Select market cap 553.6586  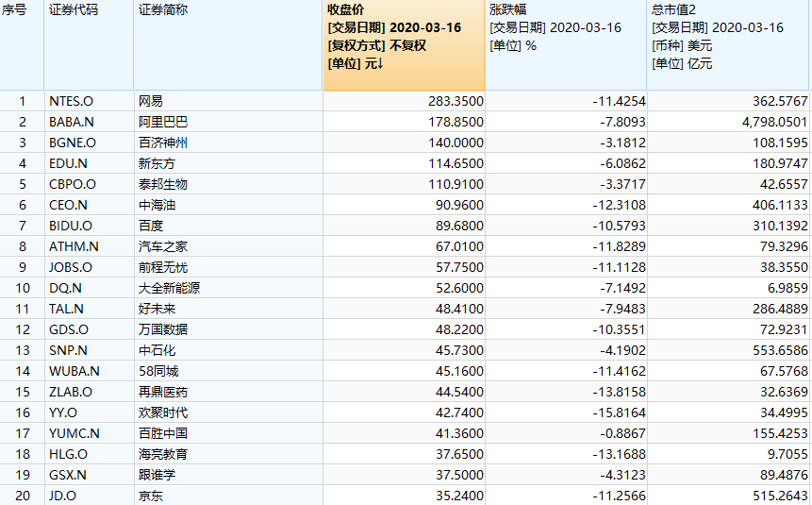pyautogui.click(x=780, y=350)
